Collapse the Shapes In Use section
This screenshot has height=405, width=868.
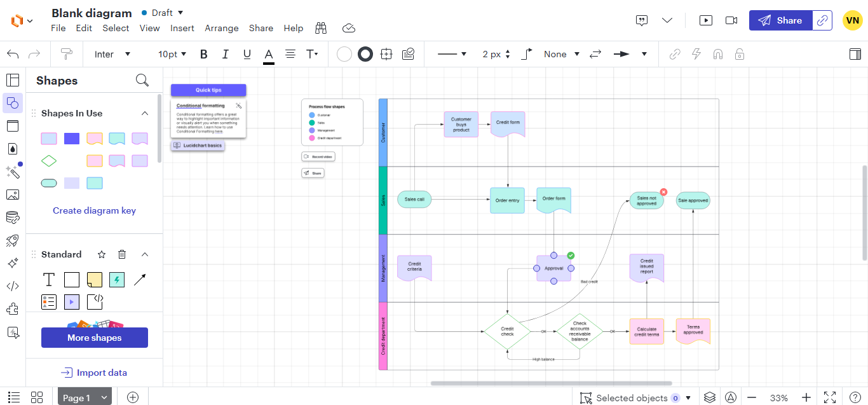tap(145, 113)
